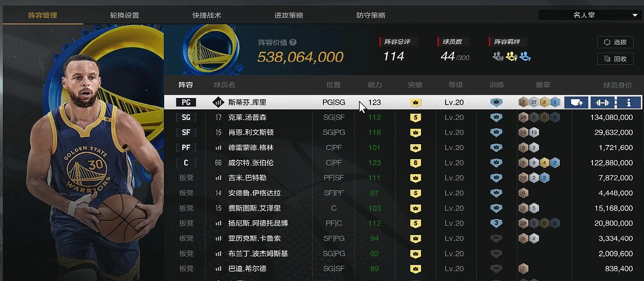Click gold badge 4 on 威尔特.张伯伦 row

544,163
